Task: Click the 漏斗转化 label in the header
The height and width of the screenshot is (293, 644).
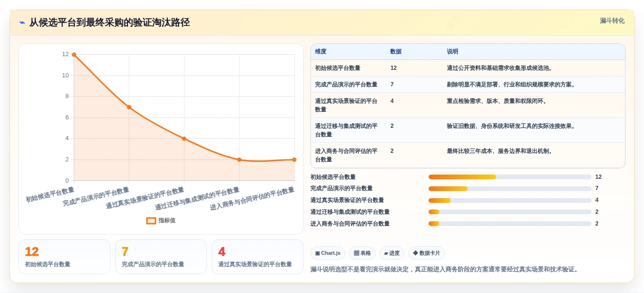Action: pos(612,21)
